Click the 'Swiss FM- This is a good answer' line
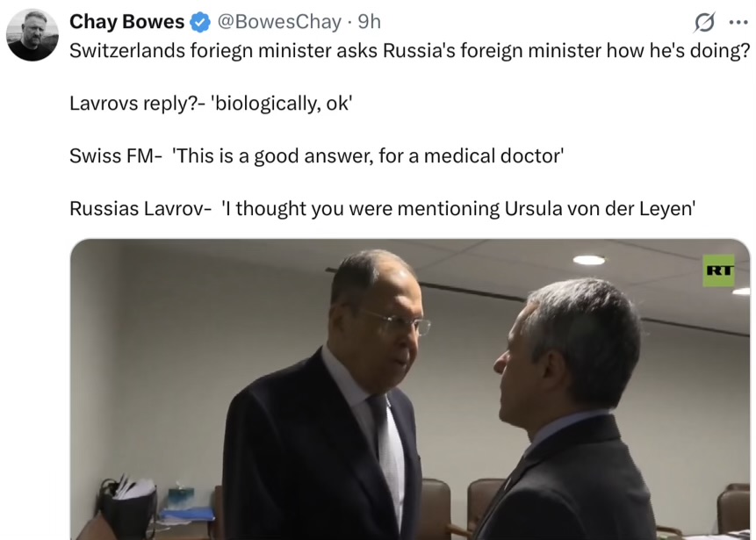756x540 pixels. point(317,156)
